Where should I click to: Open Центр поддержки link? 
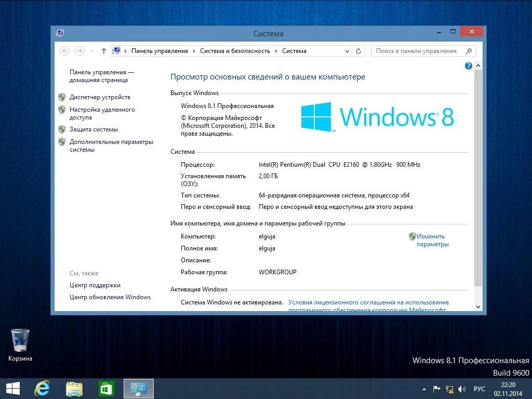click(x=95, y=285)
